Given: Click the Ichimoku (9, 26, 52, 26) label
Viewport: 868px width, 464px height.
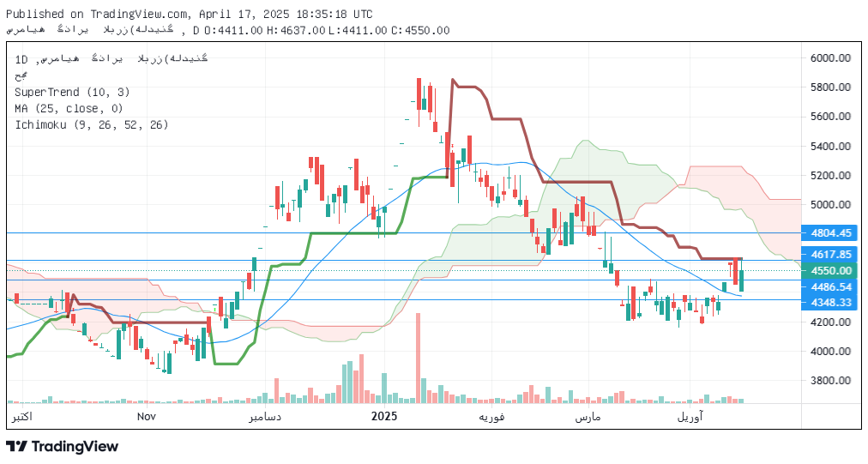Looking at the screenshot, I should pyautogui.click(x=91, y=124).
